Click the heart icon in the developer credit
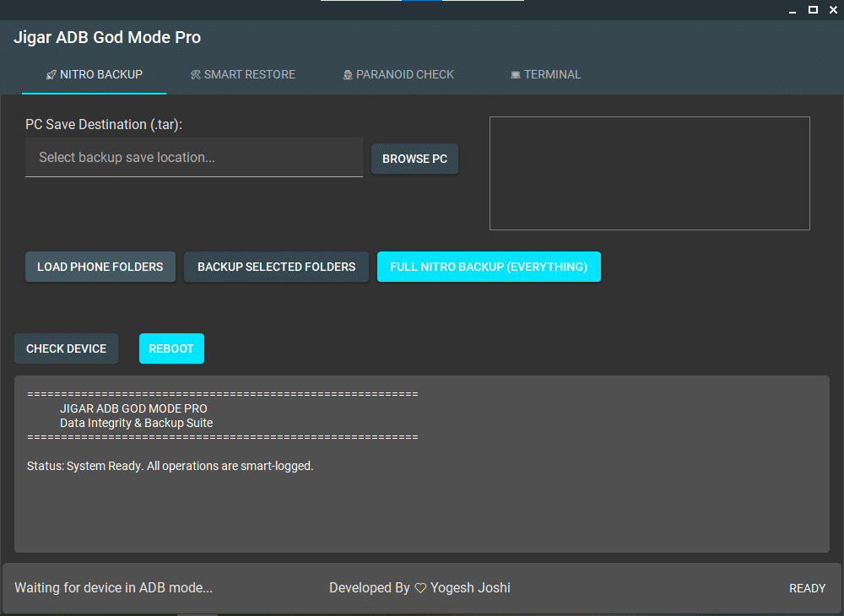844x616 pixels. (419, 587)
